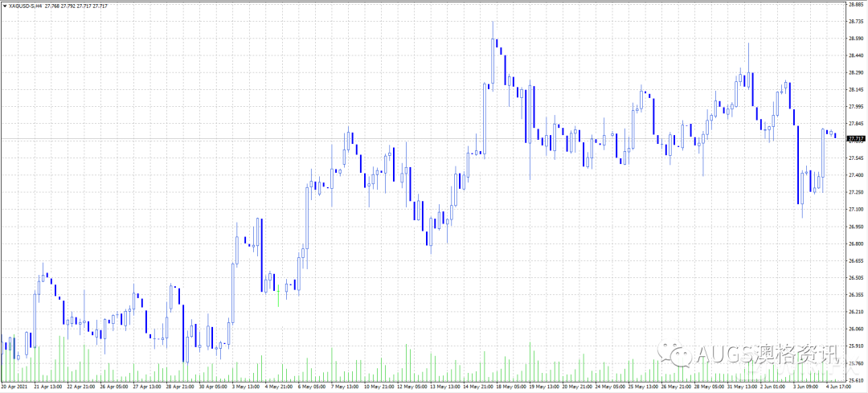Image resolution: width=868 pixels, height=393 pixels.
Task: Click the 20 Apr 2021 date label
Action: [14, 387]
